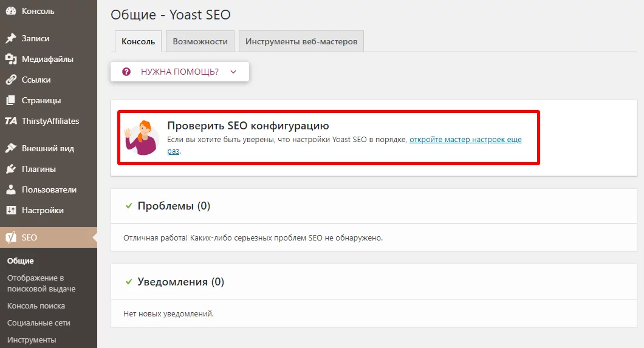Click the TA ThirstyAffiliates icon
The height and width of the screenshot is (348, 644).
pyautogui.click(x=11, y=121)
